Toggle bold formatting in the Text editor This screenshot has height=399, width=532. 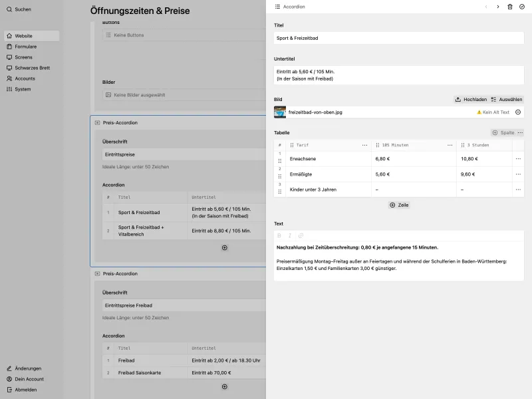coord(278,235)
